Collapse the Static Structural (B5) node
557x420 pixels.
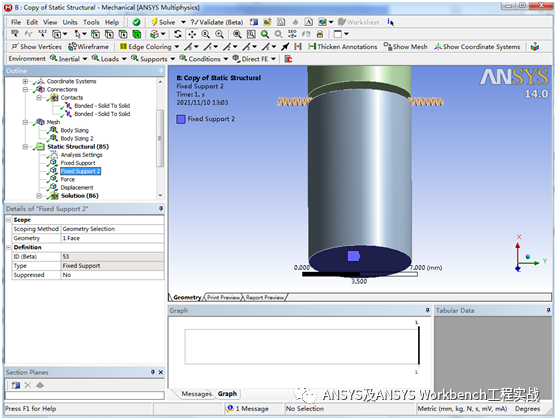(x=25, y=147)
